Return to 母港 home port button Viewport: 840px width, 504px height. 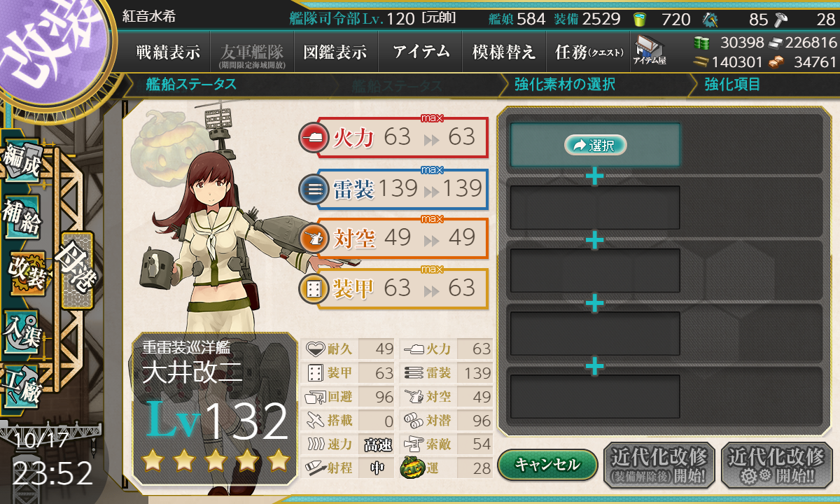tap(77, 270)
